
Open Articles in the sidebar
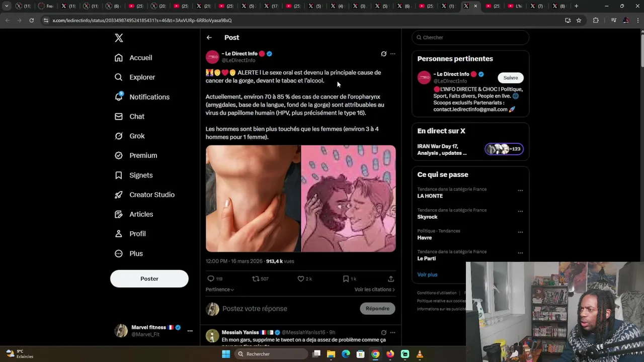coord(134,215)
